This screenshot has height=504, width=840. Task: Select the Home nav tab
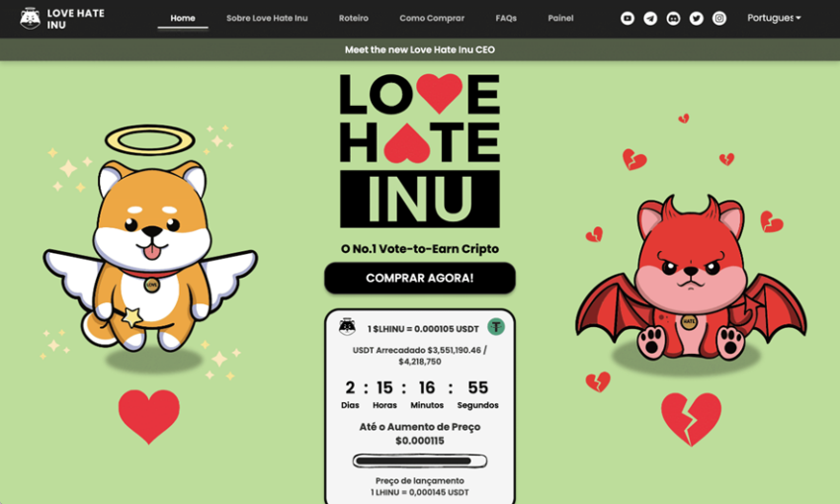[x=183, y=18]
